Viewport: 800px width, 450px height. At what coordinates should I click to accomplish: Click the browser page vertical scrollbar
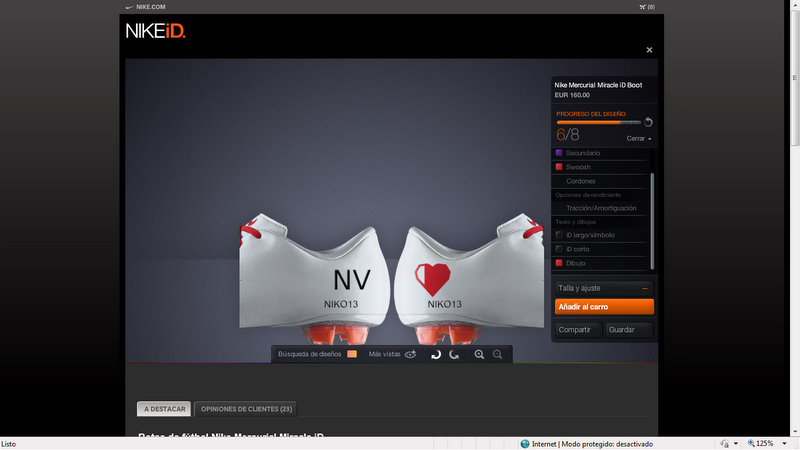pos(795,77)
